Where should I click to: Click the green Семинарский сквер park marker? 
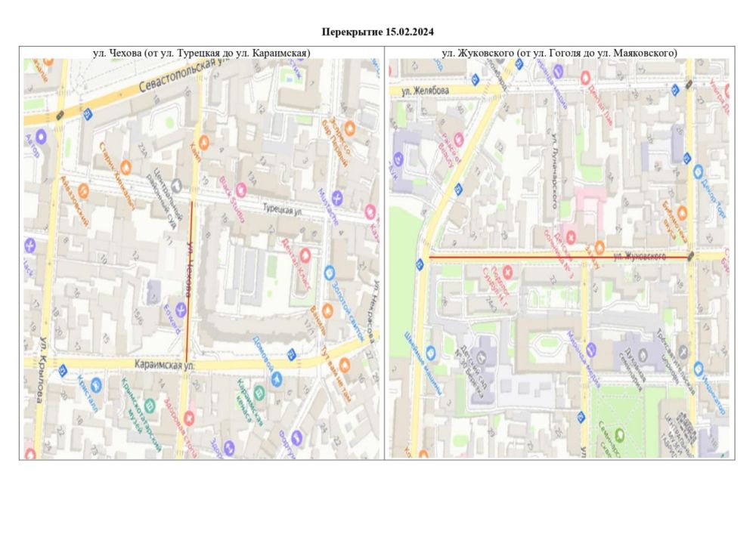point(620,434)
